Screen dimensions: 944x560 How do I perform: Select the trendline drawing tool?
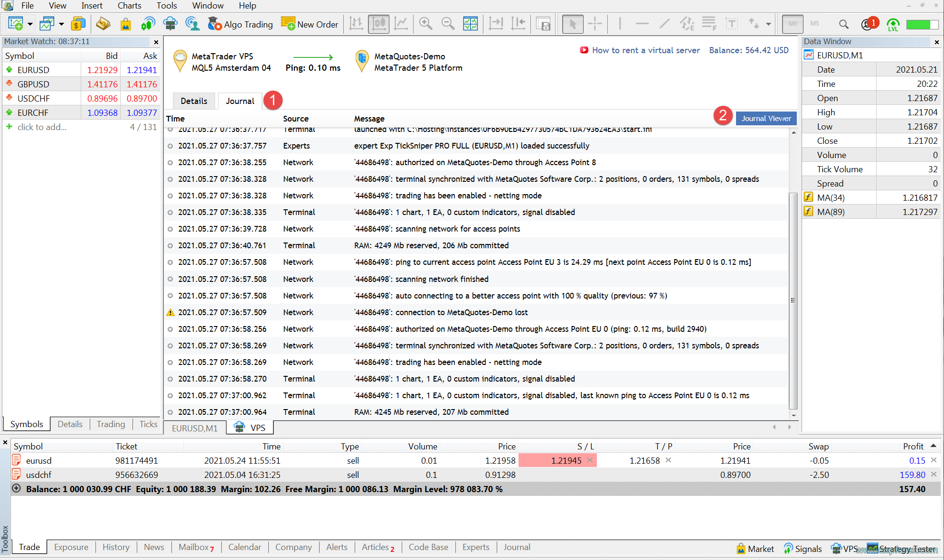click(665, 24)
